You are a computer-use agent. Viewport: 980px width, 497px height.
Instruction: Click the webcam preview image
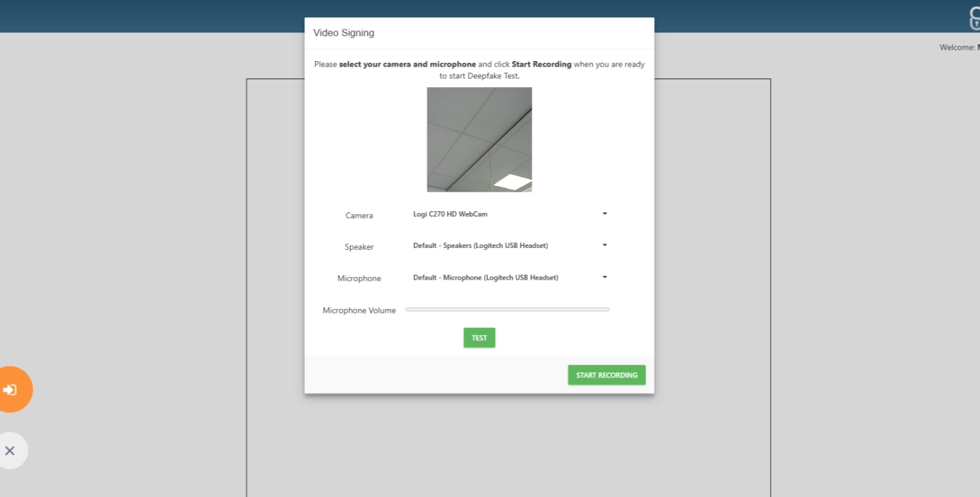(479, 140)
